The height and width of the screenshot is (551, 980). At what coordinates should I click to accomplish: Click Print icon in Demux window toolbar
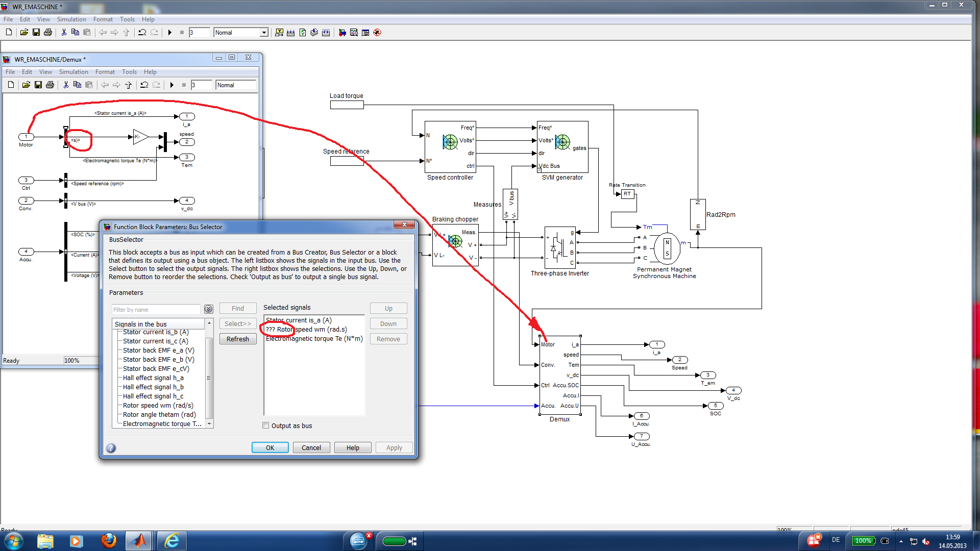coord(50,85)
